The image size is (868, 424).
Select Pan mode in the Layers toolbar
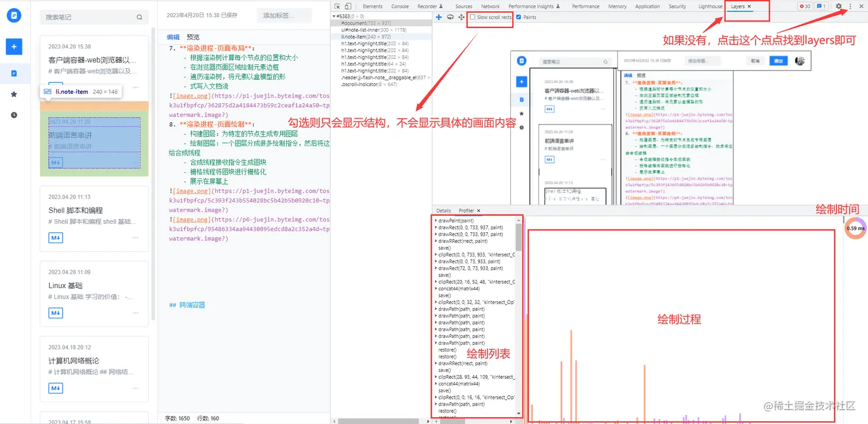tap(439, 17)
